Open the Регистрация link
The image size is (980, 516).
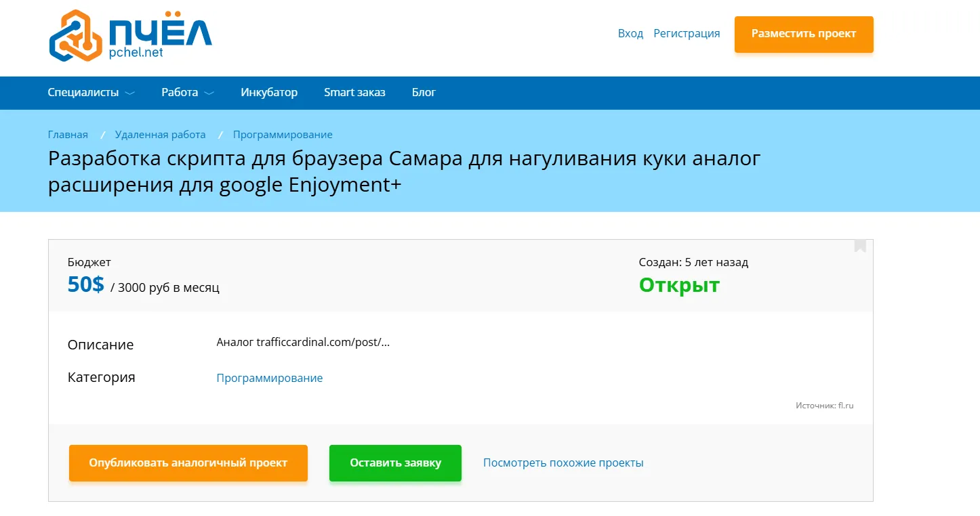(x=687, y=33)
